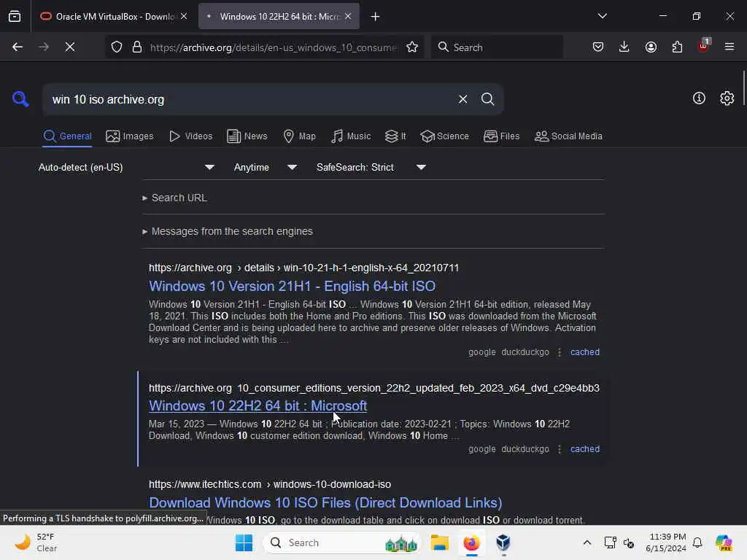The width and height of the screenshot is (747, 560).
Task: Open the SafeSearch Strict dropdown
Action: pos(371,167)
